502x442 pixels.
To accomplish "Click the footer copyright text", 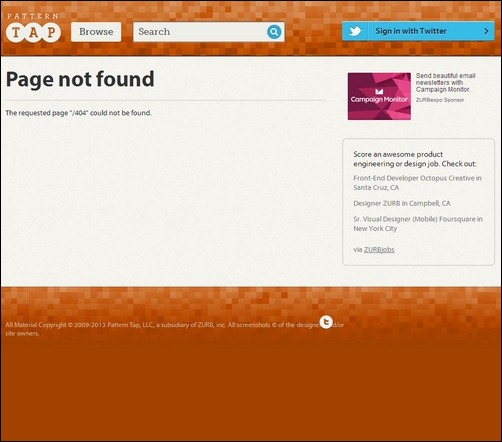I will tap(175, 329).
